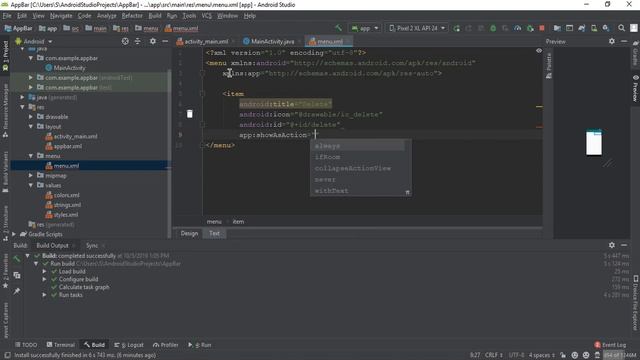Collapse the res folder
Viewport: 640px width, 360px height.
22,107
